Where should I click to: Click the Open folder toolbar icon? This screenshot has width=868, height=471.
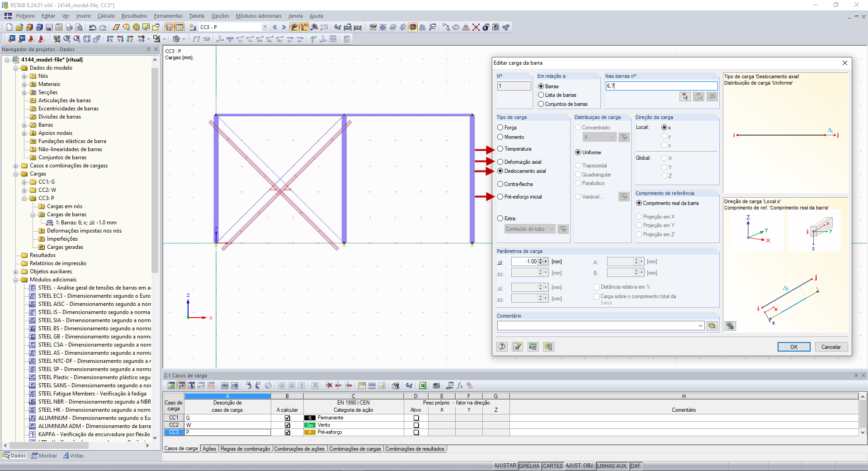(19, 27)
